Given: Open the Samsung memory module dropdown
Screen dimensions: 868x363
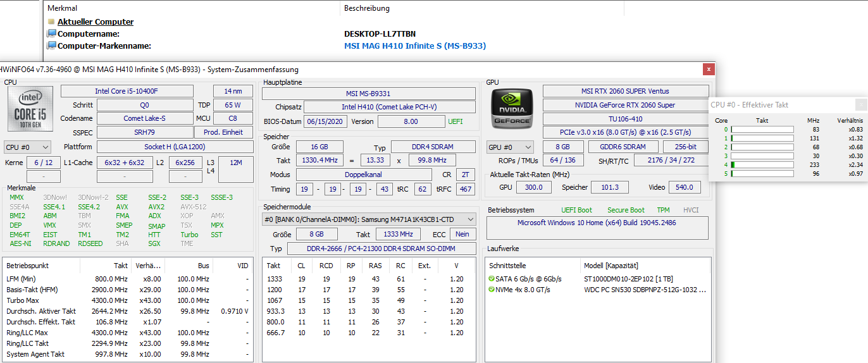Looking at the screenshot, I should (369, 219).
